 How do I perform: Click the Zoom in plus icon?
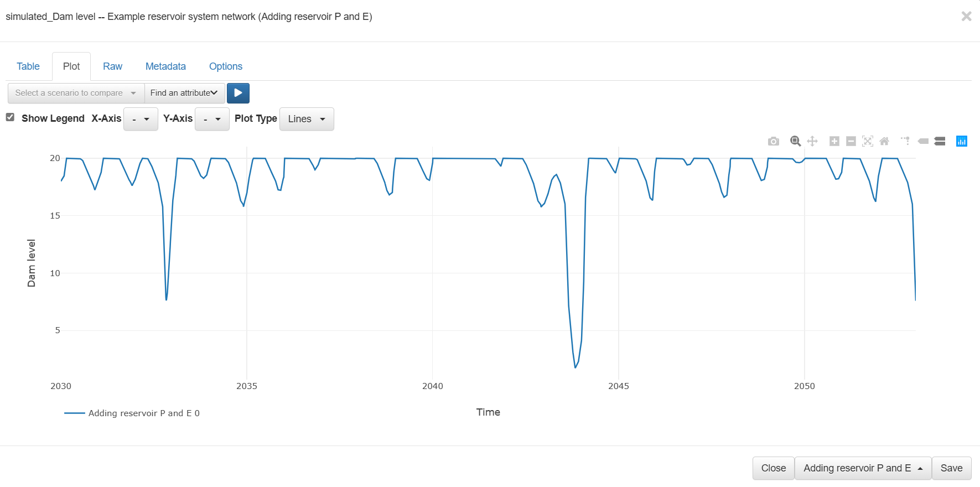pos(834,141)
